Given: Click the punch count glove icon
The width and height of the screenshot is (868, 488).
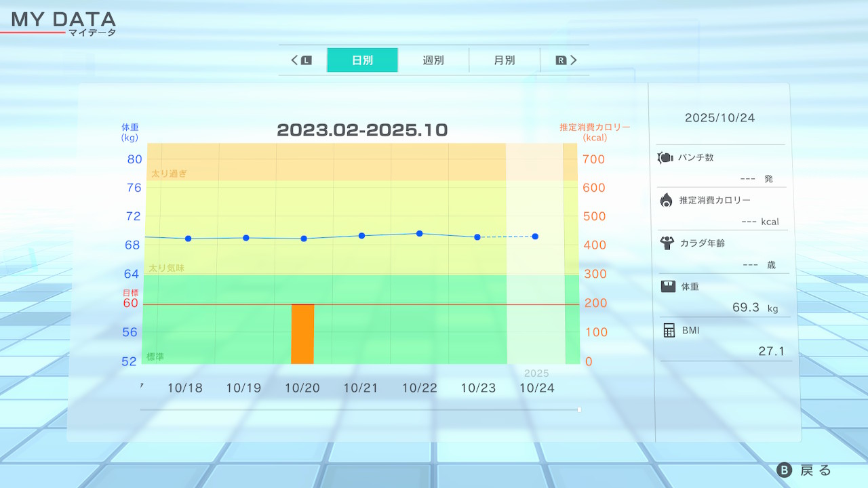Looking at the screenshot, I should point(665,158).
